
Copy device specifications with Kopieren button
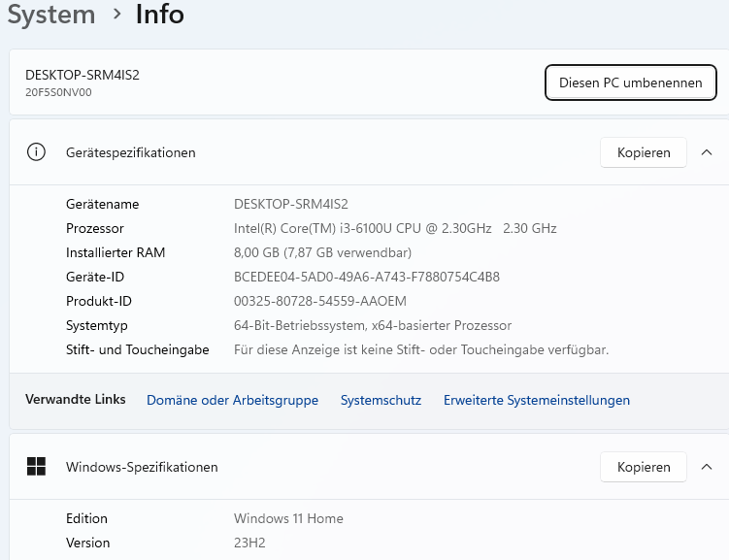click(644, 152)
